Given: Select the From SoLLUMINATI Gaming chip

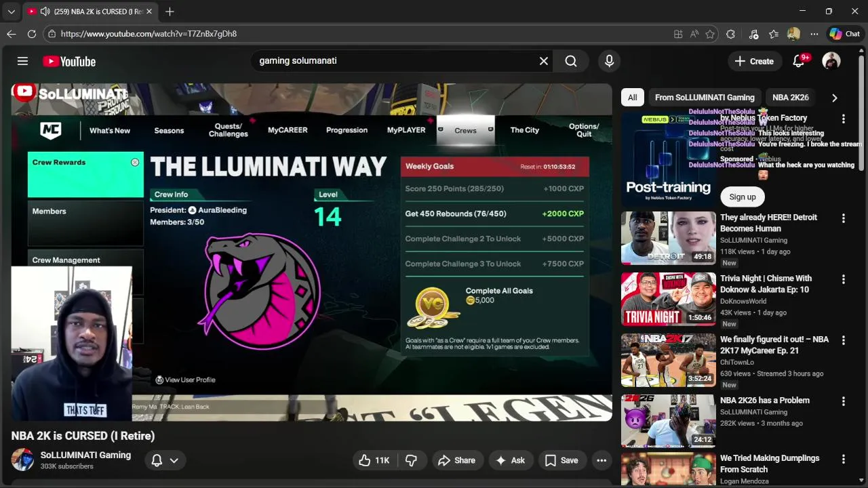Looking at the screenshot, I should (705, 98).
